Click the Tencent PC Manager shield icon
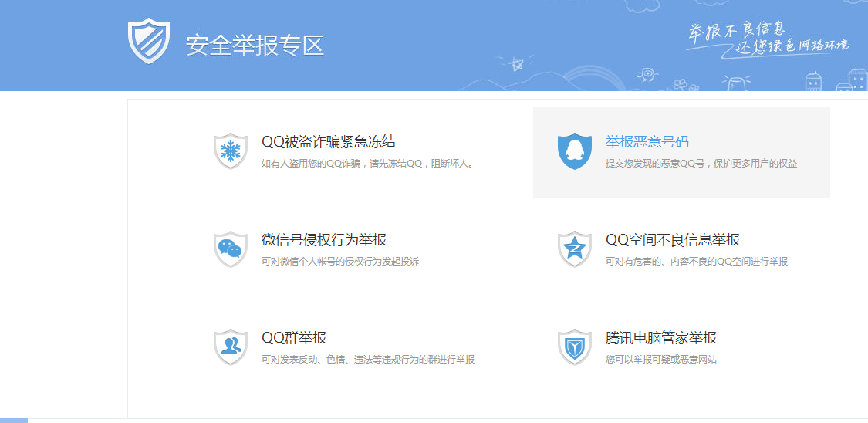 tap(575, 347)
